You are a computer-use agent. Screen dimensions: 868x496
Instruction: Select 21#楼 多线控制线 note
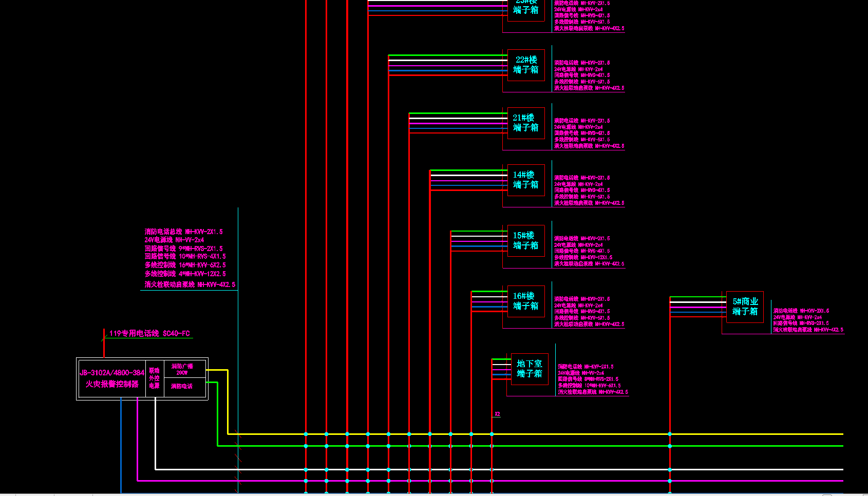(582, 139)
